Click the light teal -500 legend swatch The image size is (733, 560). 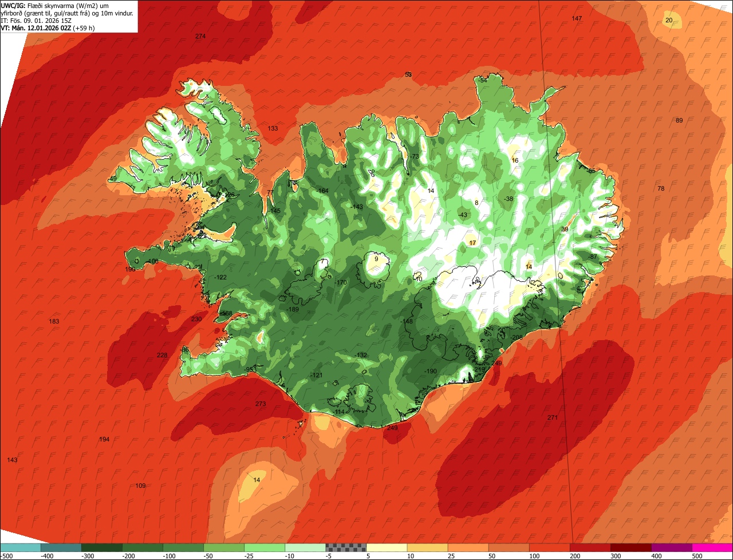pos(21,547)
